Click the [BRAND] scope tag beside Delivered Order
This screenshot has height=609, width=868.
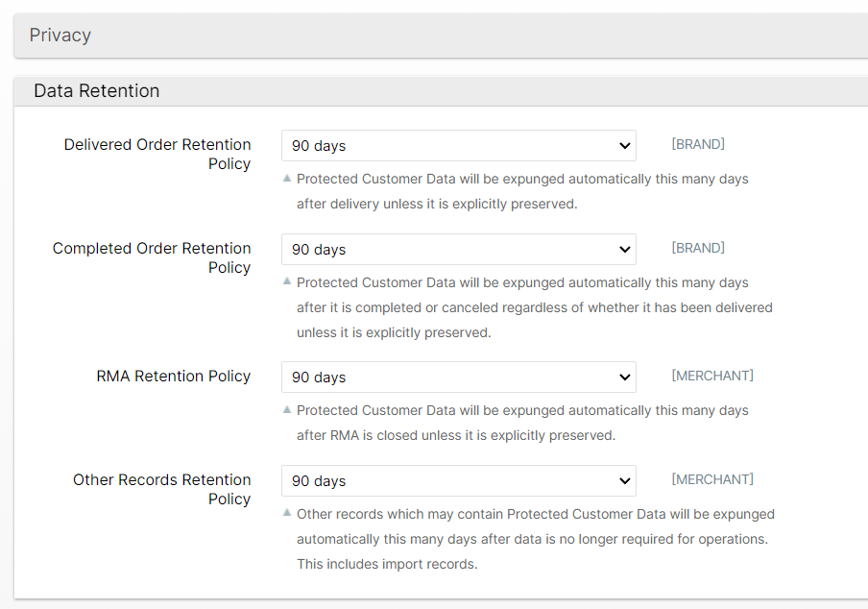tap(697, 145)
